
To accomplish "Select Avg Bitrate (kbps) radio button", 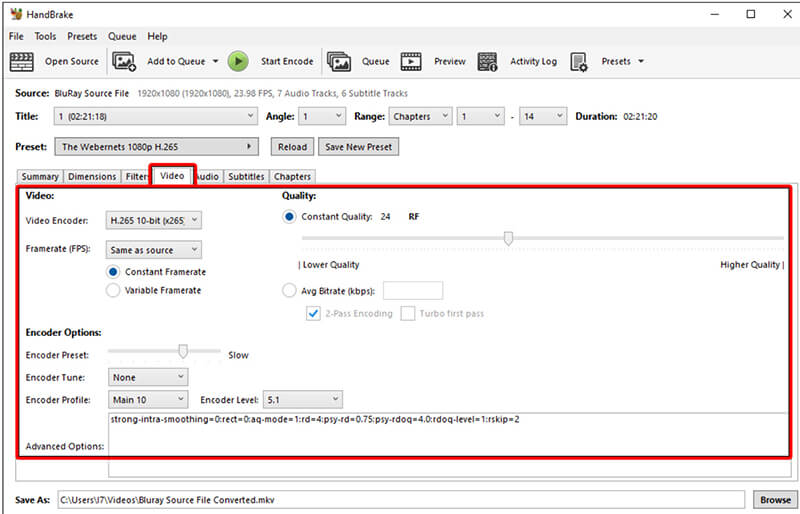I will (289, 291).
